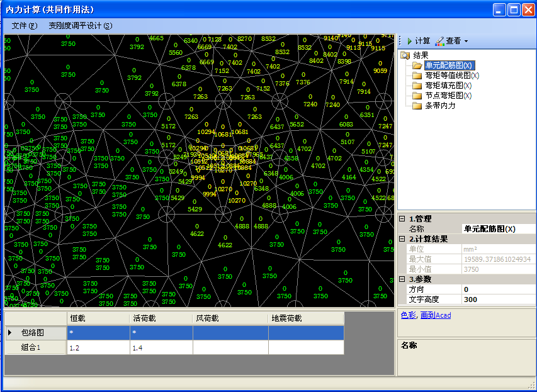Image resolution: width=537 pixels, height=392 pixels.
Task: Click the 结果 root folder icon
Action: [x=405, y=55]
